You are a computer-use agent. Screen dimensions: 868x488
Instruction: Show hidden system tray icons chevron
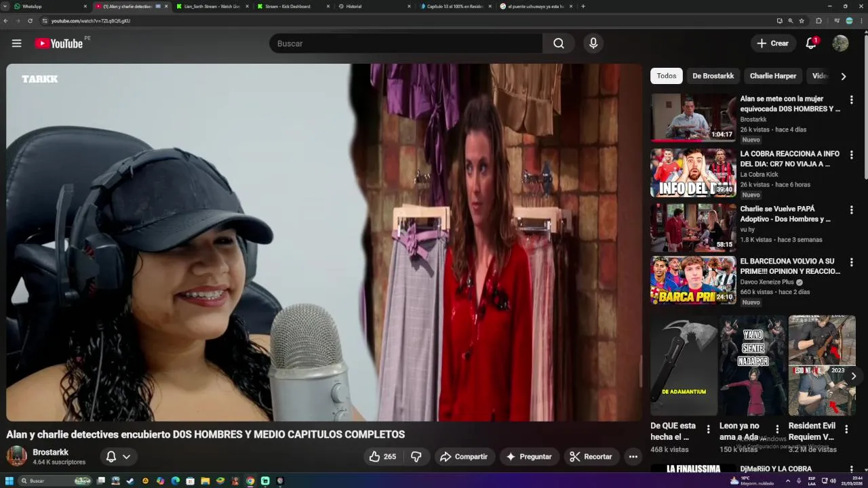[788, 481]
